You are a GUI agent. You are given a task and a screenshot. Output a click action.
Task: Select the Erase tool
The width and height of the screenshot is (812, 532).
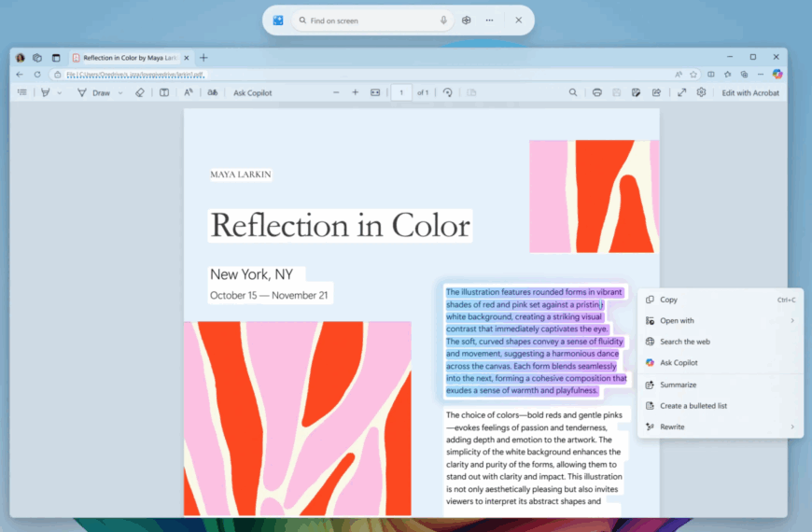point(140,92)
